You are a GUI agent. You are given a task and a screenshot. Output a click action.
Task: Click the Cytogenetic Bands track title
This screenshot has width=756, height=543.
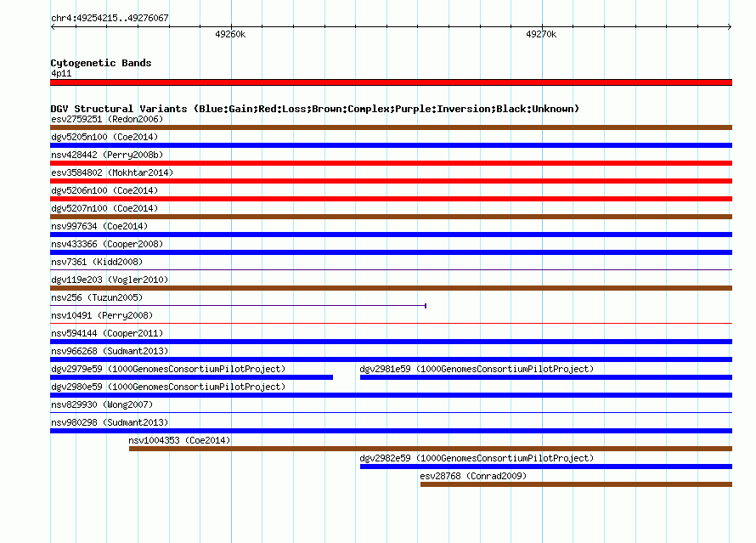pos(101,63)
